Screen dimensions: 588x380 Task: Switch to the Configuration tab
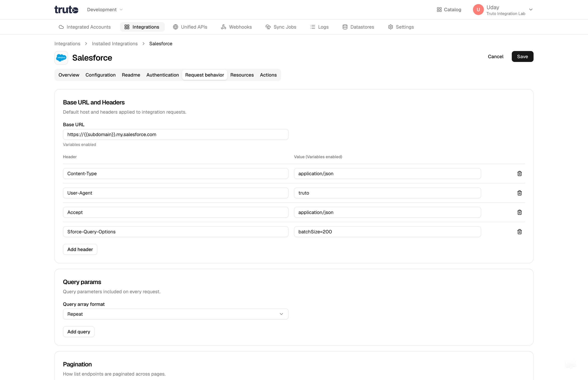tap(100, 75)
